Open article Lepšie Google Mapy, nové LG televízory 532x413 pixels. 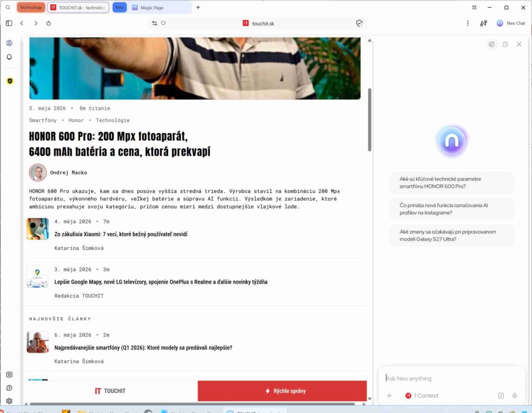tap(161, 281)
